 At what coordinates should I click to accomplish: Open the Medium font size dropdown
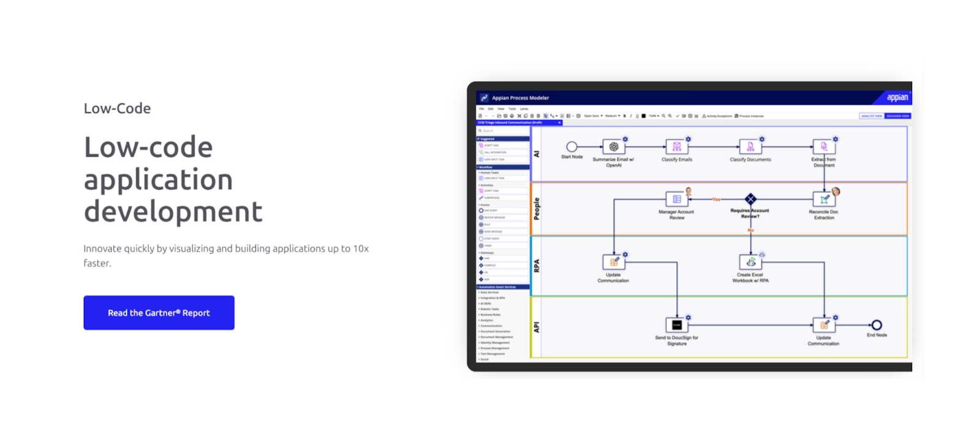coord(612,116)
